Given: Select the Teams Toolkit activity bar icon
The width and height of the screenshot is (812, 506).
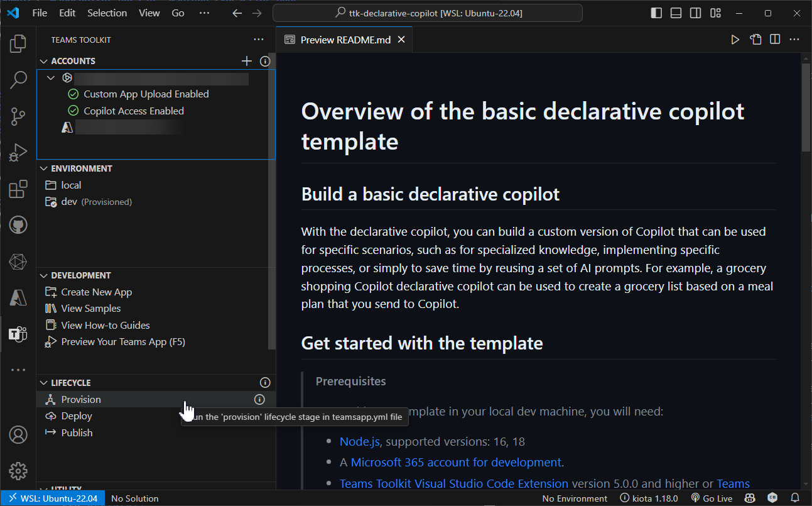Looking at the screenshot, I should click(x=18, y=334).
